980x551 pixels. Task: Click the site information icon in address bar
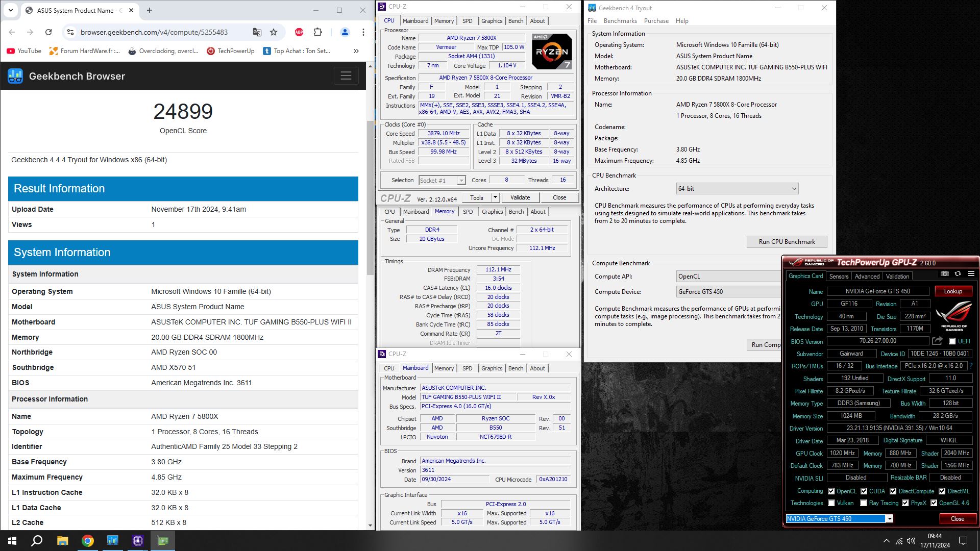click(x=70, y=32)
